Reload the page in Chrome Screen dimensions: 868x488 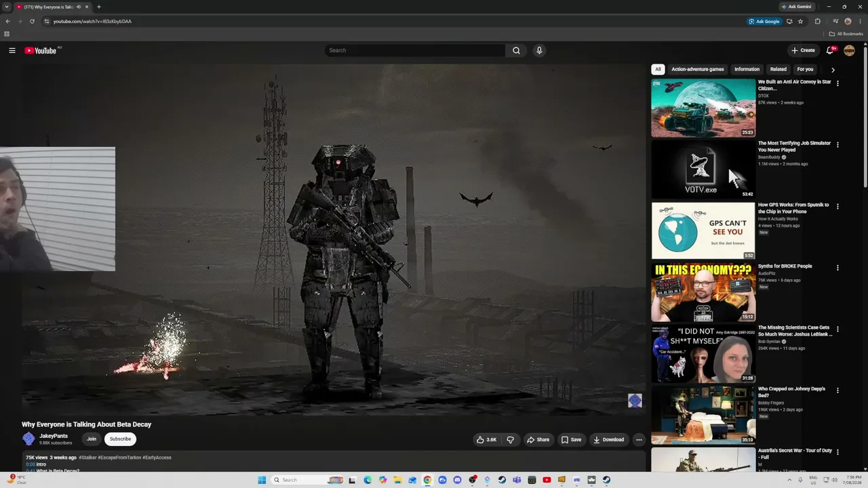tap(32, 21)
